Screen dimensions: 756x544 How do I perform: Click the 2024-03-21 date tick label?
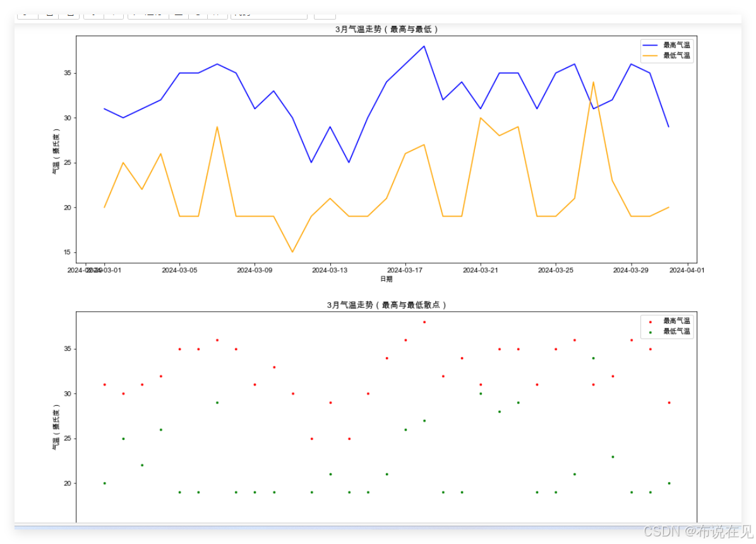480,270
